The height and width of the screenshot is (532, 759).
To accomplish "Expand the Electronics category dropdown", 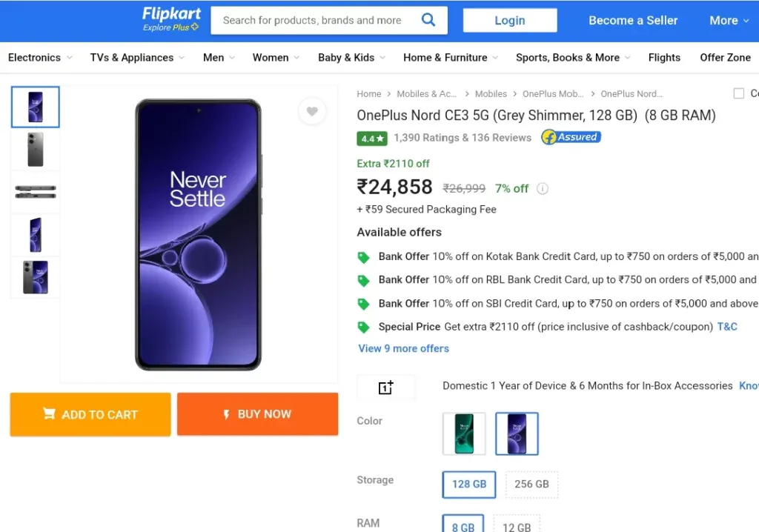I will [x=40, y=58].
